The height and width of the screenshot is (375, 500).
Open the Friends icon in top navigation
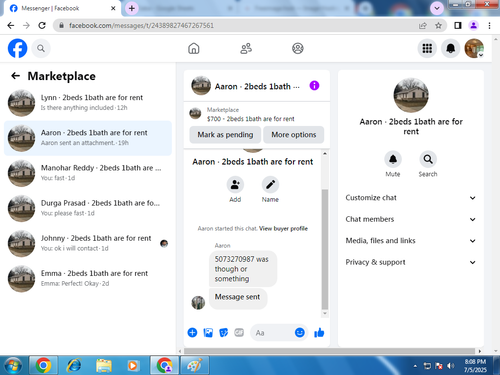(246, 49)
